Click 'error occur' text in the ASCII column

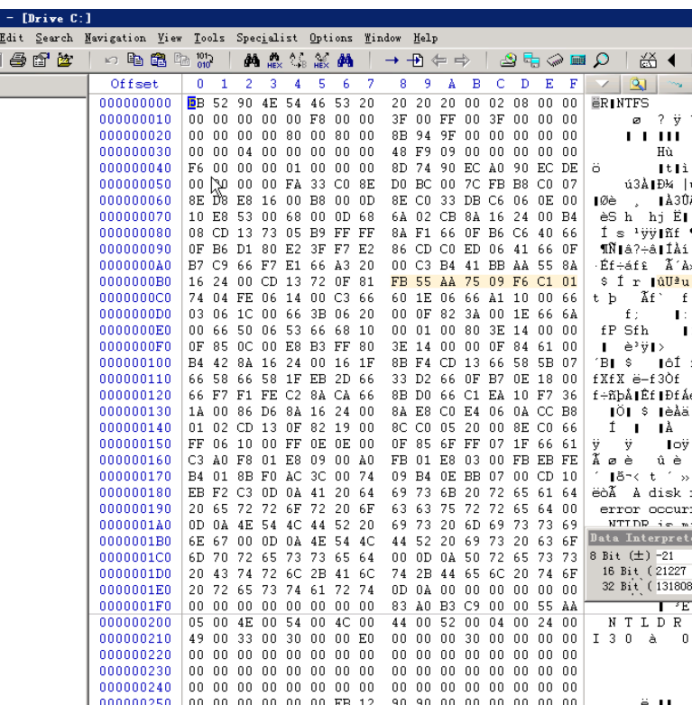tap(646, 509)
